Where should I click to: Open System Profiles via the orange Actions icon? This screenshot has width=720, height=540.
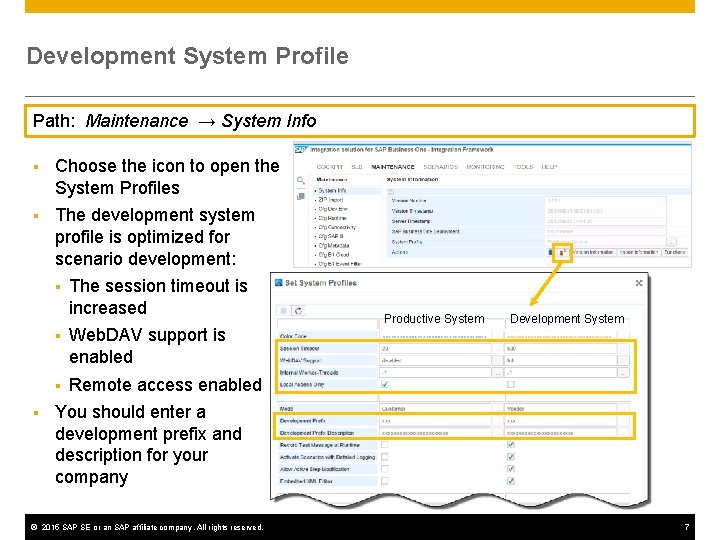click(562, 252)
